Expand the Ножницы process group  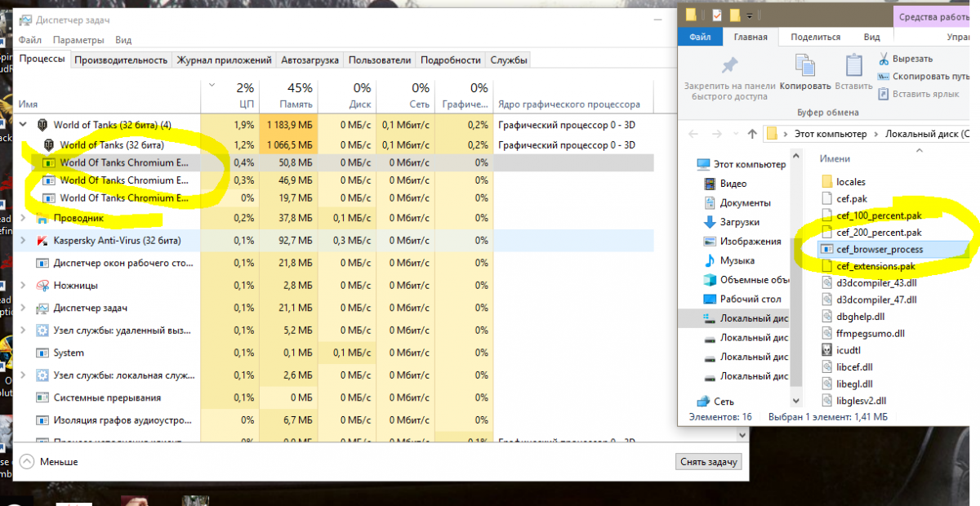tap(24, 286)
